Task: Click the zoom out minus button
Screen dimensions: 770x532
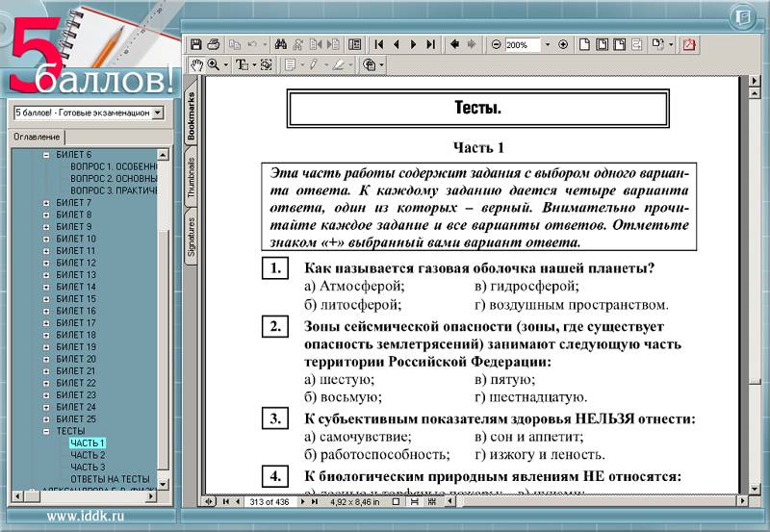Action: (x=496, y=44)
